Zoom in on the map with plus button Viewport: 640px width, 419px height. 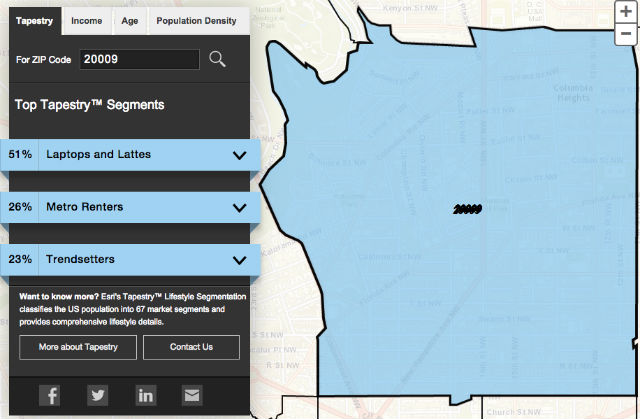[x=626, y=11]
